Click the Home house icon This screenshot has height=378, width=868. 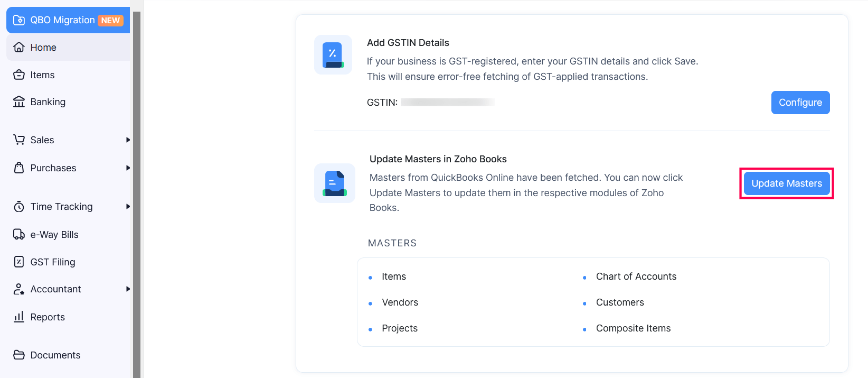[x=19, y=47]
